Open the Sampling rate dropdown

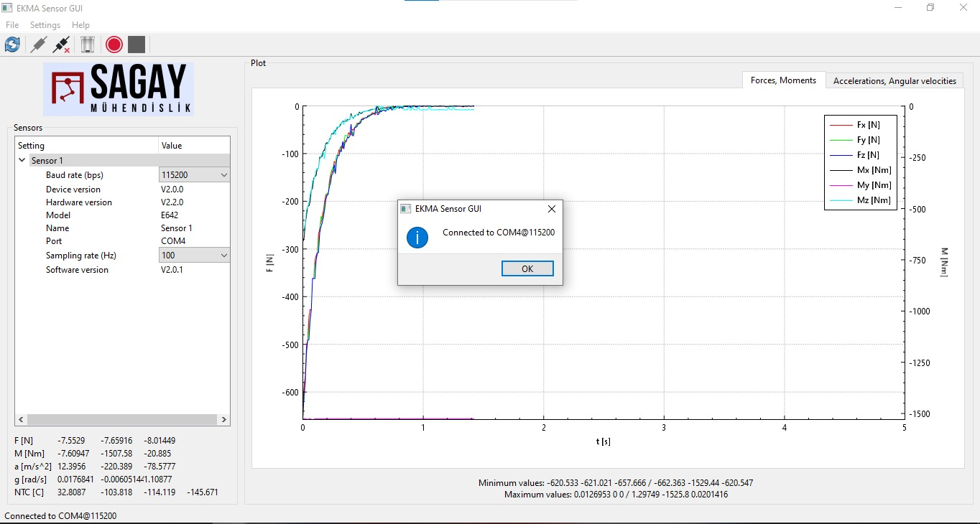(x=194, y=256)
